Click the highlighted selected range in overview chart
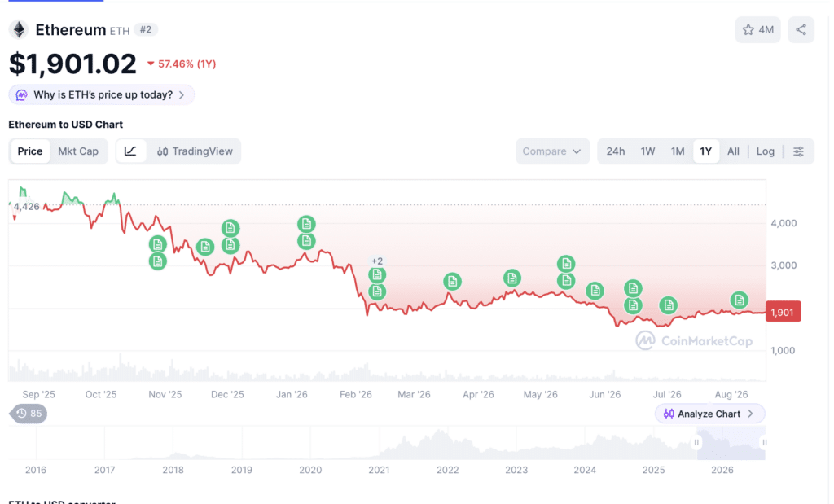Screen dimensions: 834x504 (731, 444)
